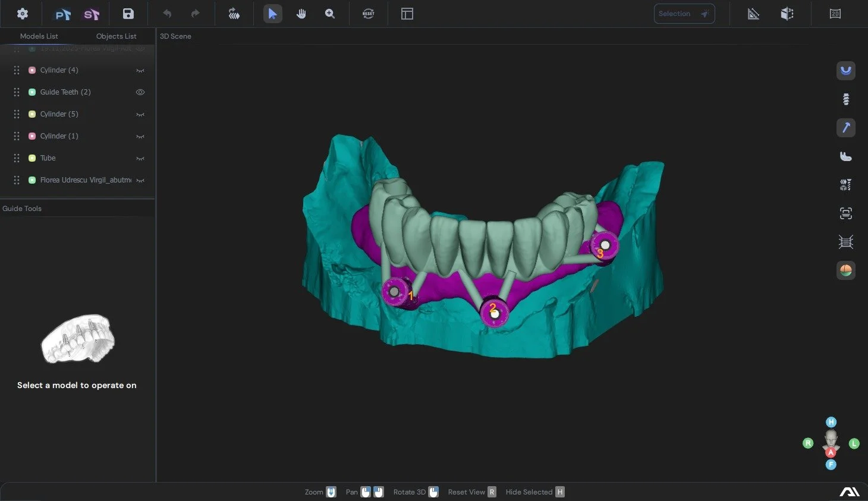This screenshot has width=868, height=501.
Task: Unhide Cylinder (5) in the Models List
Action: click(x=140, y=114)
